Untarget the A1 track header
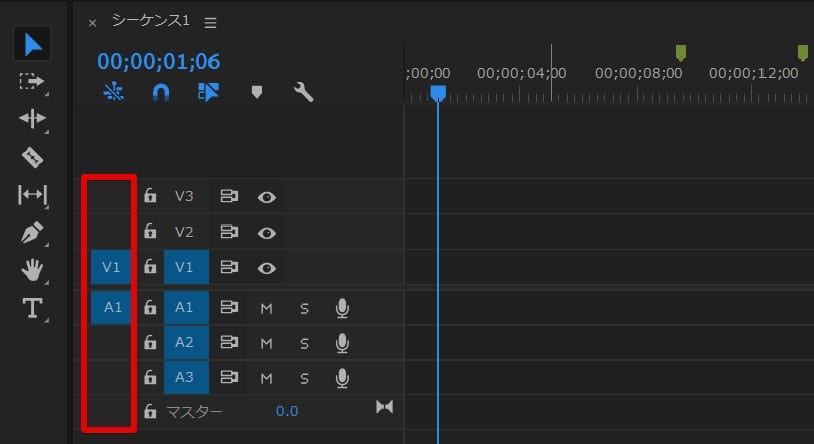Viewport: 814px width, 444px height. [186, 307]
